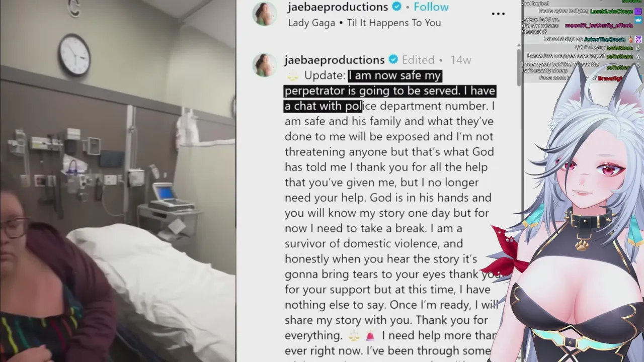Click the 14w timestamp on the caption
The height and width of the screenshot is (362, 644).
click(x=460, y=60)
